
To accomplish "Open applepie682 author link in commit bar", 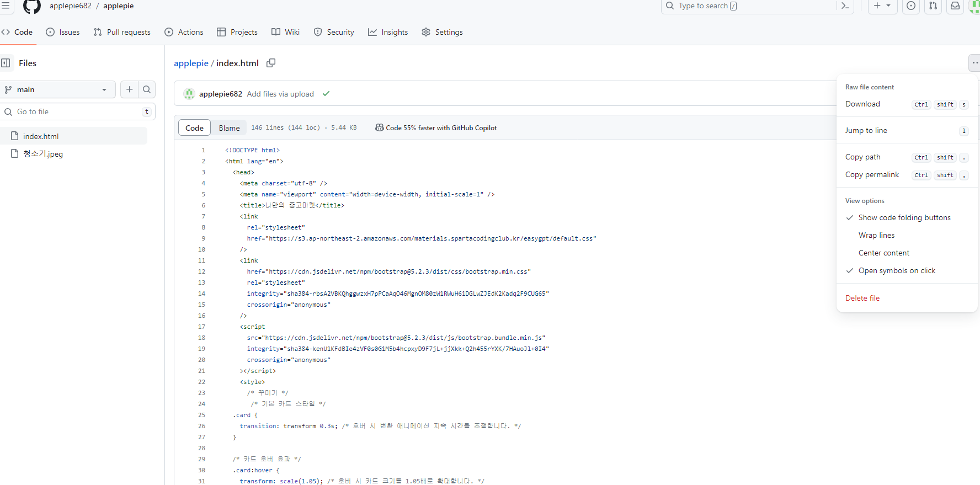I will tap(221, 94).
